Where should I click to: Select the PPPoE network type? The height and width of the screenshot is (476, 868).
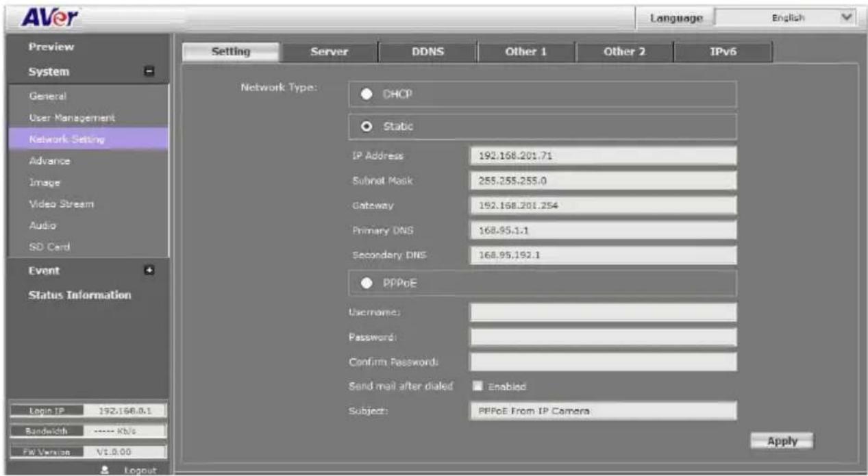tap(367, 283)
